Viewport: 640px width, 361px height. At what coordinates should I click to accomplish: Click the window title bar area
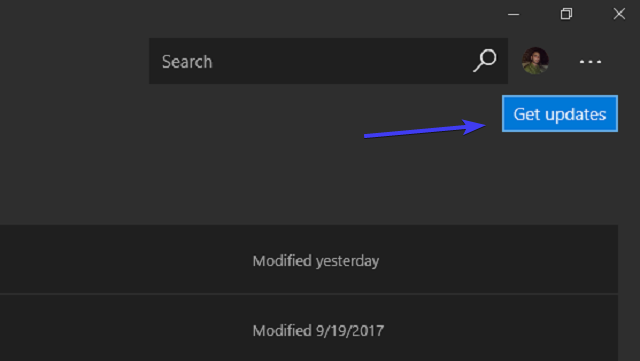pyautogui.click(x=245, y=14)
